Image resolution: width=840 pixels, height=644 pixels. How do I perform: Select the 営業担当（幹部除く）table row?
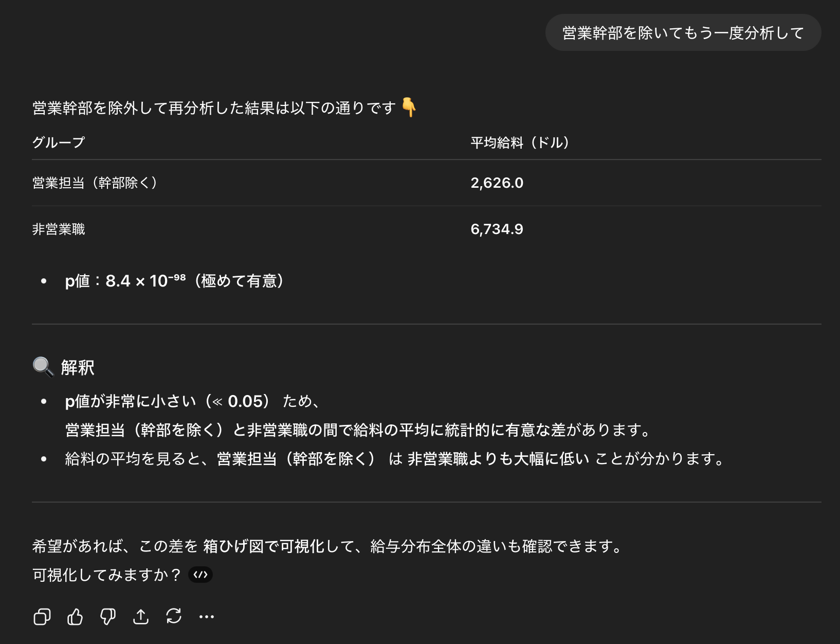(95, 183)
